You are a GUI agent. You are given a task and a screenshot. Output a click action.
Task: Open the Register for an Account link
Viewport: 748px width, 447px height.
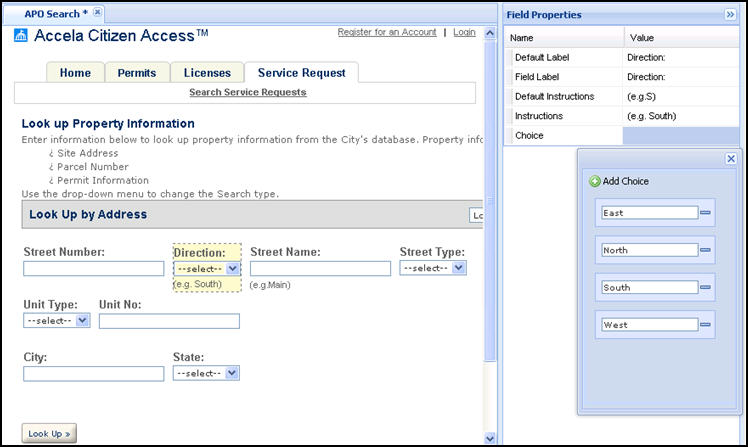[x=387, y=32]
